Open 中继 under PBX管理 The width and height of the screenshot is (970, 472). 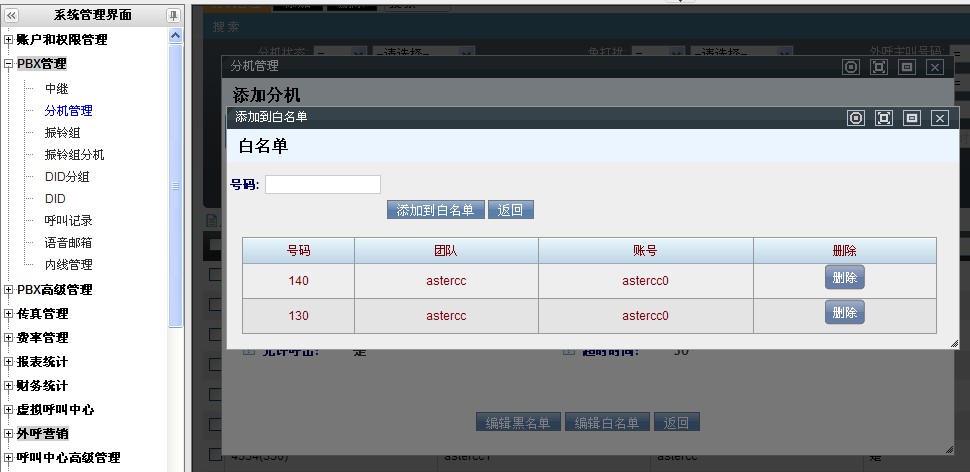(56, 89)
